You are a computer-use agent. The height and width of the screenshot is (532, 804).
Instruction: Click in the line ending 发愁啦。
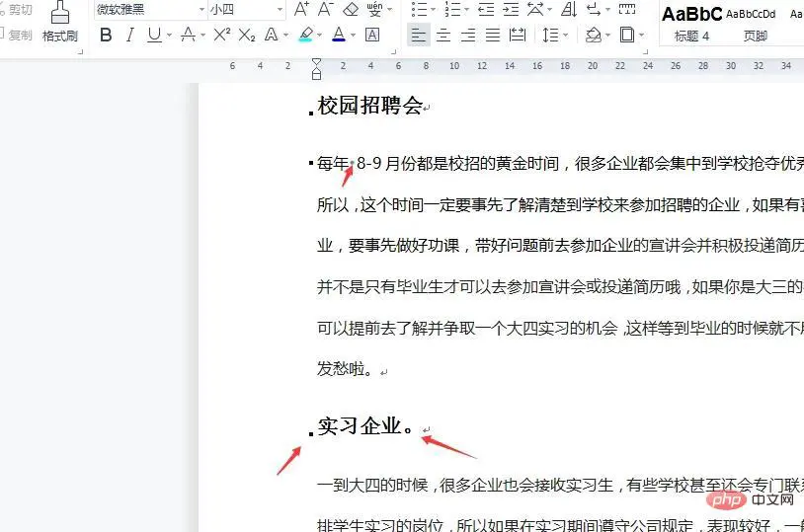pos(345,368)
